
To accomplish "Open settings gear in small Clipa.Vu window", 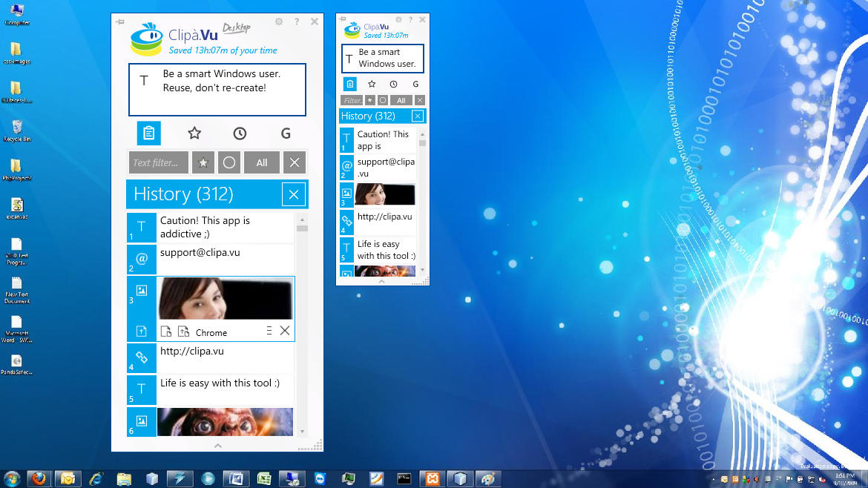I will click(398, 19).
